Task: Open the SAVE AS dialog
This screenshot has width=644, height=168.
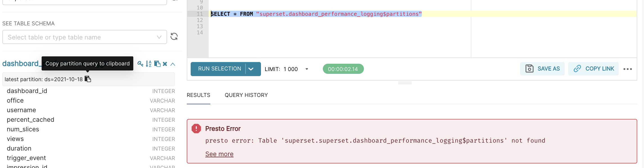Action: 542,68
